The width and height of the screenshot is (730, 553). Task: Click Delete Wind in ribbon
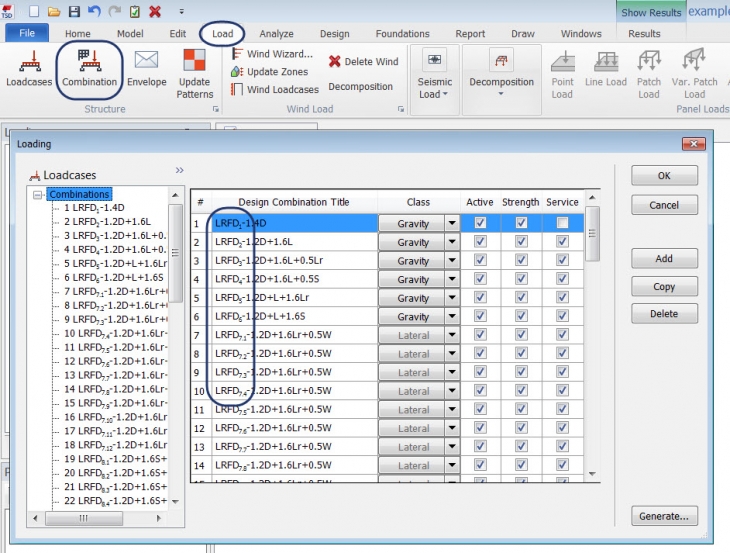point(363,62)
